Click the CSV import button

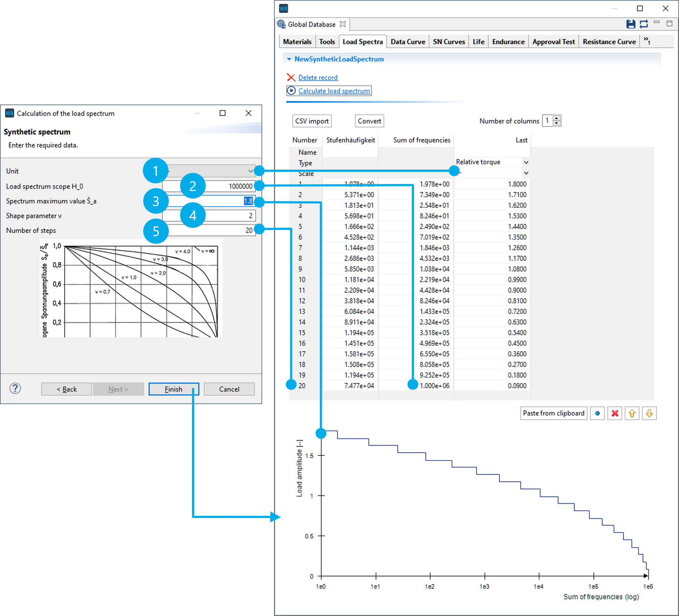click(312, 121)
